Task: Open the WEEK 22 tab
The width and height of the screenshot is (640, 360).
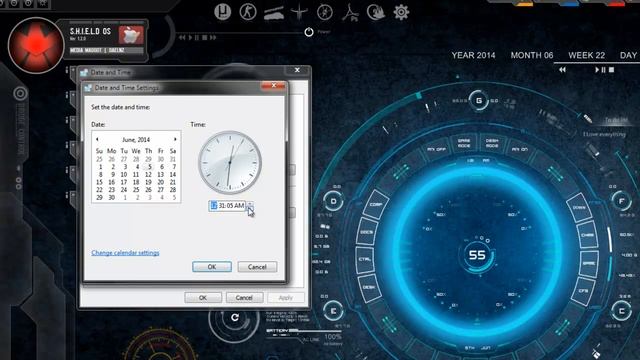Action: (x=587, y=55)
